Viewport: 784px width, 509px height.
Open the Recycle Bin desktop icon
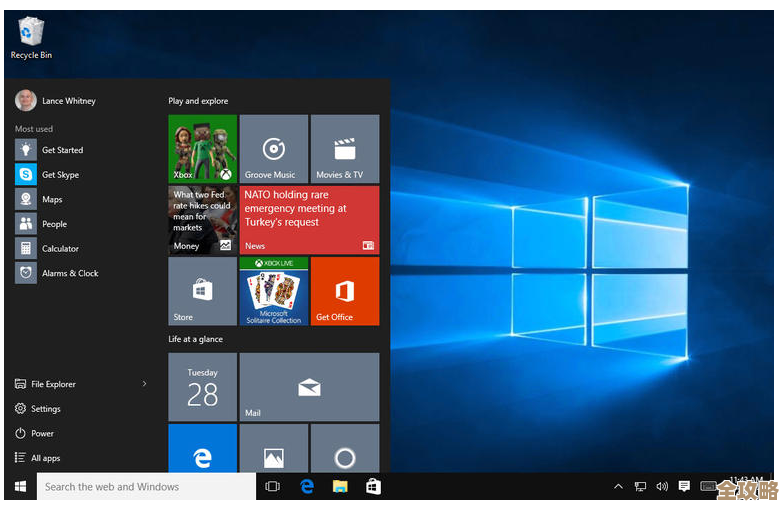31,38
